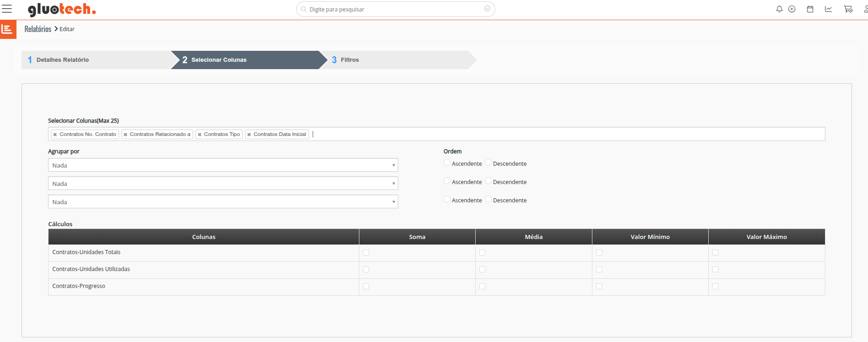868x342 pixels.
Task: Click the notifications bell icon
Action: (779, 9)
